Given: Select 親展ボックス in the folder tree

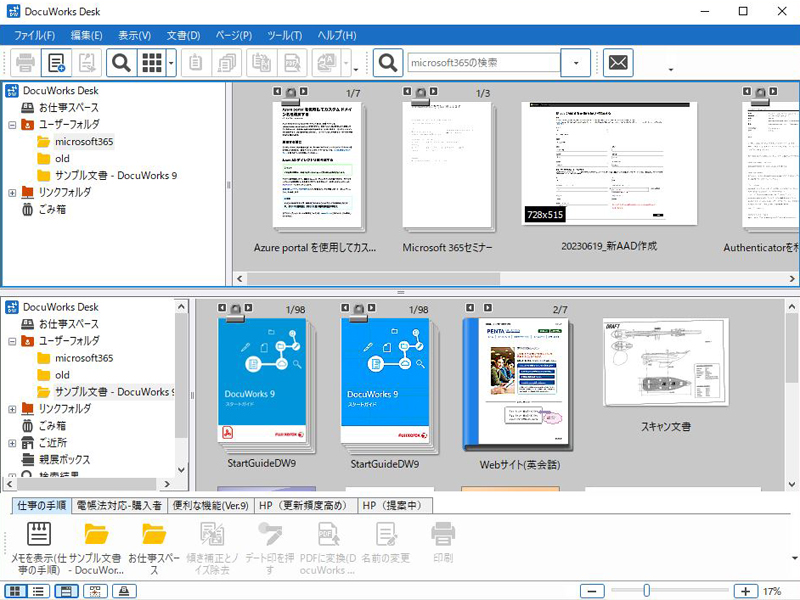Looking at the screenshot, I should point(64,460).
